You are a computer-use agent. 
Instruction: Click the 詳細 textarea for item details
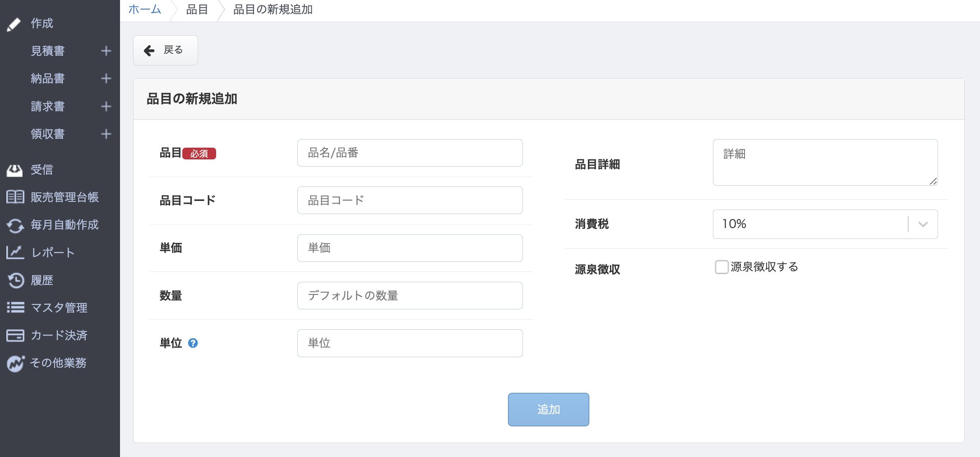[825, 162]
